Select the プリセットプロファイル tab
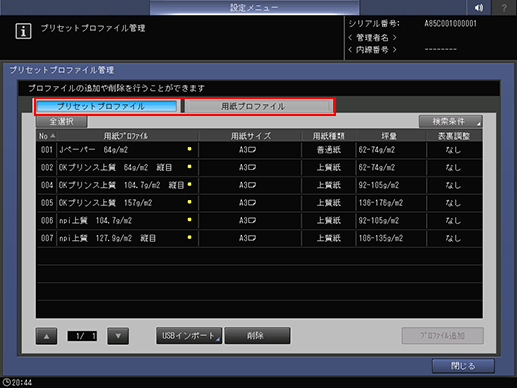 [x=107, y=106]
